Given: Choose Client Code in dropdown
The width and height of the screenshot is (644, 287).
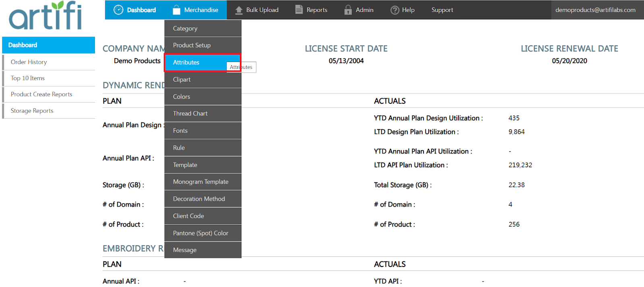Looking at the screenshot, I should point(203,216).
